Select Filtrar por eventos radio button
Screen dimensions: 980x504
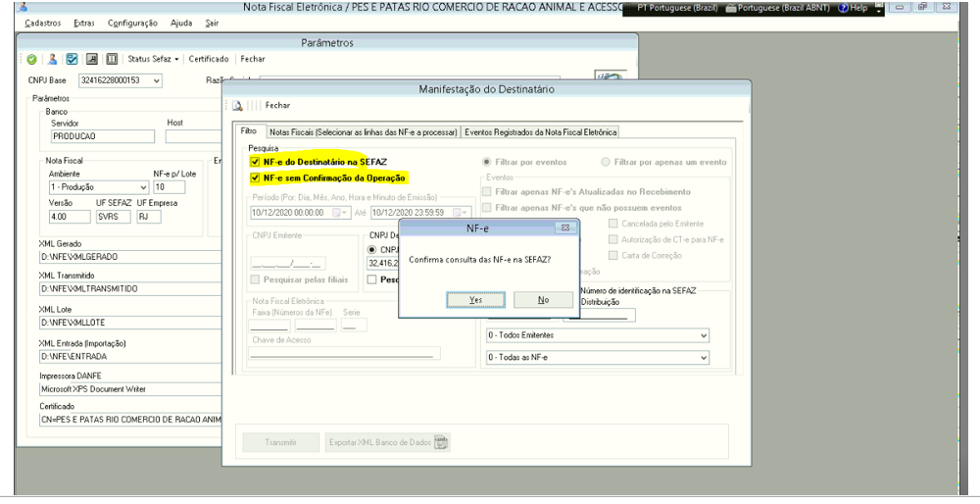tap(486, 162)
